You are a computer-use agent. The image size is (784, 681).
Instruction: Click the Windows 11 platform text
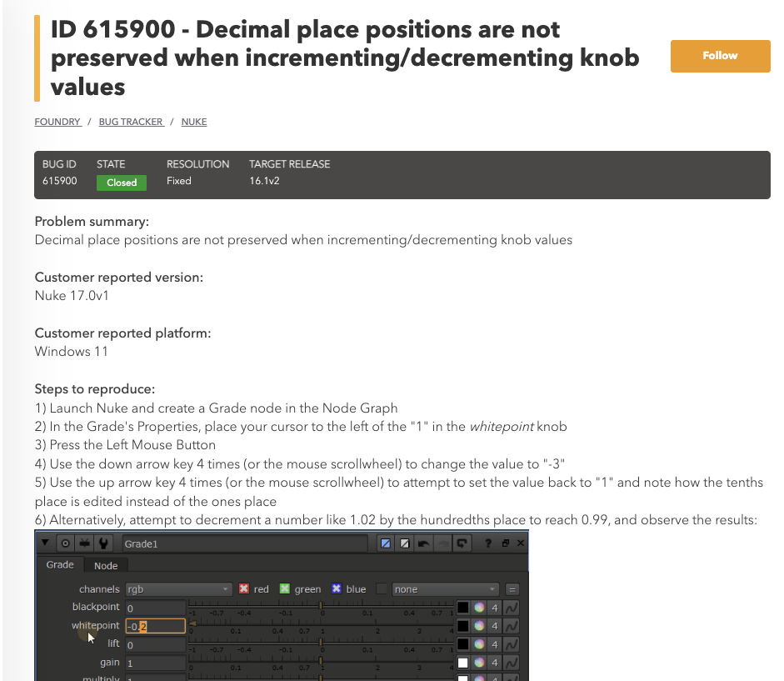tap(71, 351)
